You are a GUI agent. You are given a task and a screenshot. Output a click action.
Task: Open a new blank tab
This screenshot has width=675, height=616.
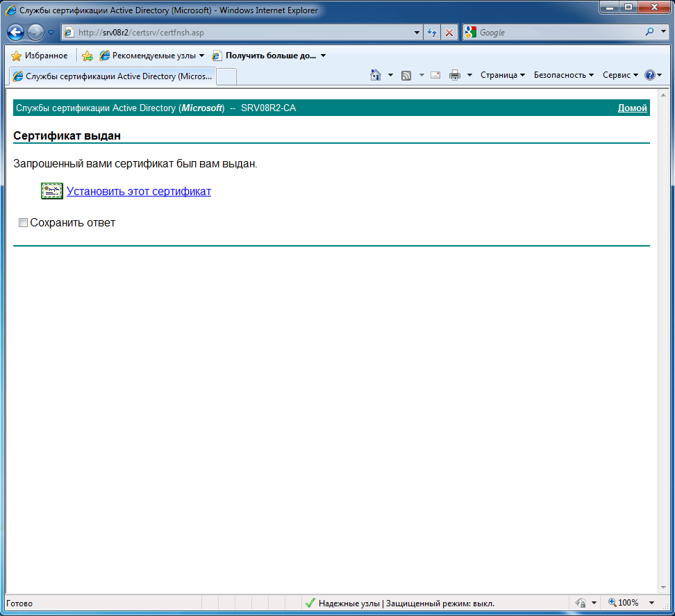pos(226,77)
